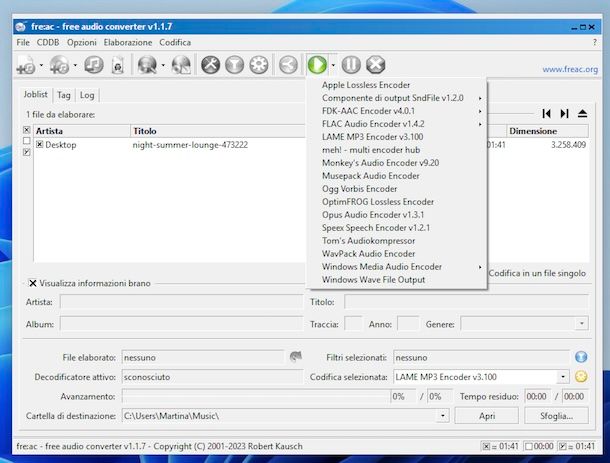Screen dimensions: 610x463
Task: Pause the encoding process
Action: coord(351,65)
